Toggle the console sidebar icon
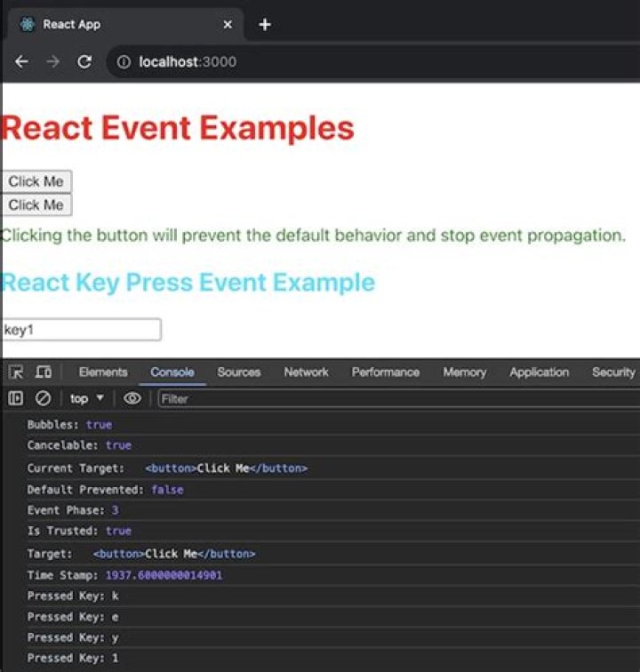 point(16,398)
